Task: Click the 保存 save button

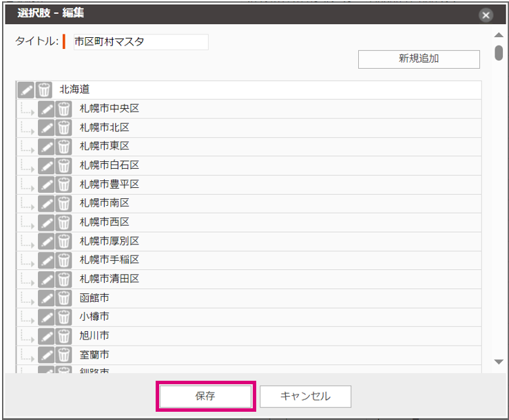Action: coord(205,397)
